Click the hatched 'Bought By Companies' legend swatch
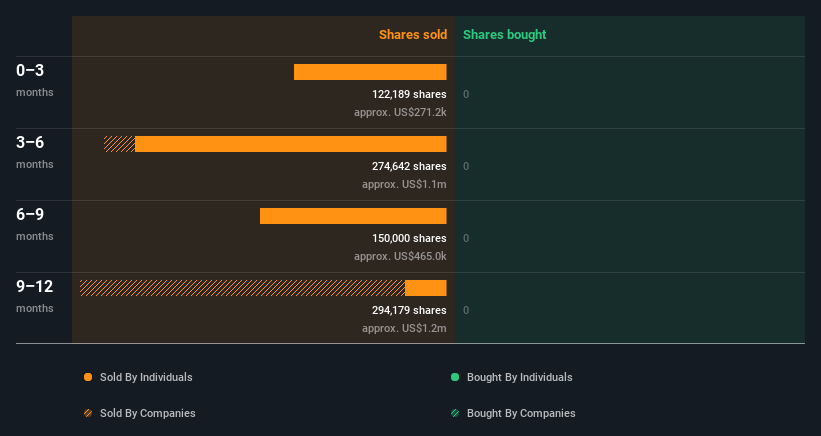The image size is (821, 436). click(455, 413)
